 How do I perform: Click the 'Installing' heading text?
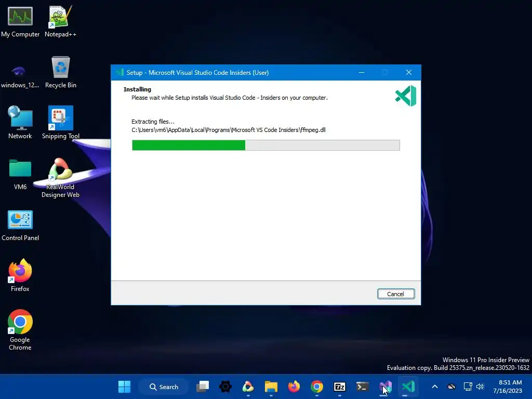click(137, 89)
